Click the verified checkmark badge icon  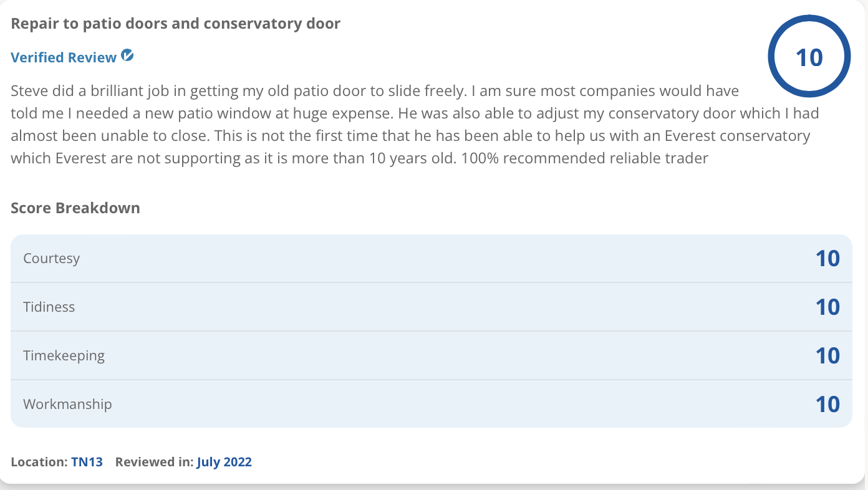click(127, 55)
